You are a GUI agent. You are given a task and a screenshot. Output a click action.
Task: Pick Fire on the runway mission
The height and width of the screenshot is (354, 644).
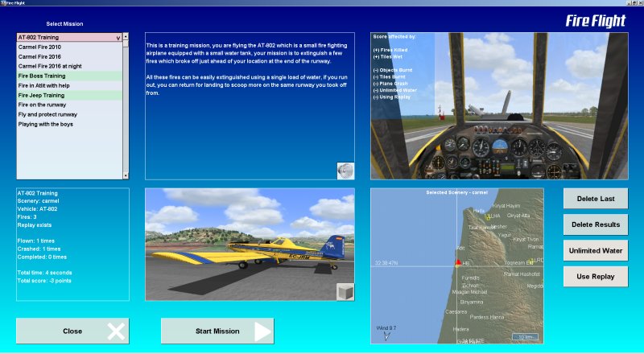click(69, 105)
